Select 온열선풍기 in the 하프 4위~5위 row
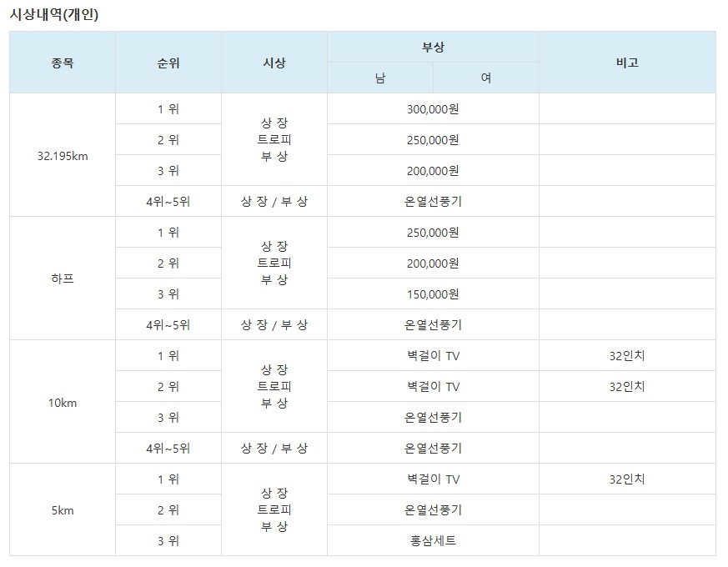This screenshot has height=567, width=728. tap(433, 325)
